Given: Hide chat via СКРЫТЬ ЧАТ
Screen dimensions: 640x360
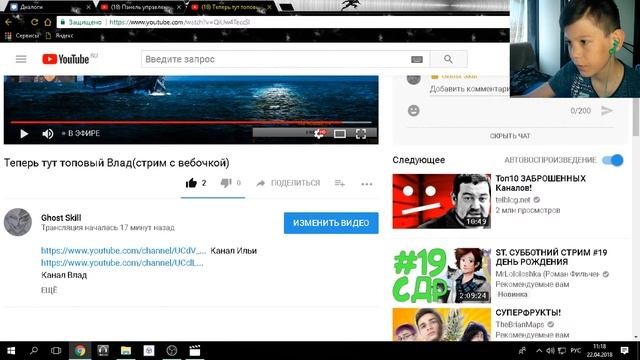Looking at the screenshot, I should point(510,136).
